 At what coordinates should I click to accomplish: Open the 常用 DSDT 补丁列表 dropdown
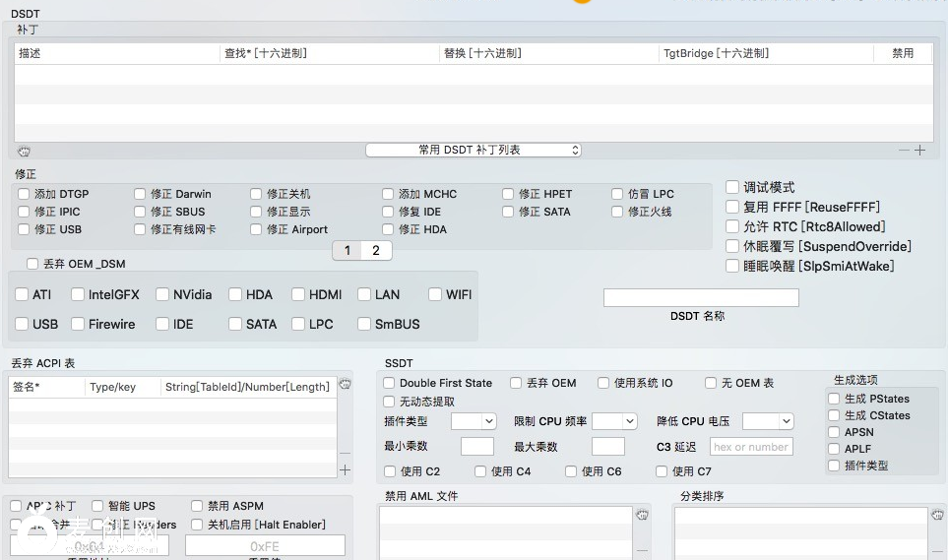[474, 150]
